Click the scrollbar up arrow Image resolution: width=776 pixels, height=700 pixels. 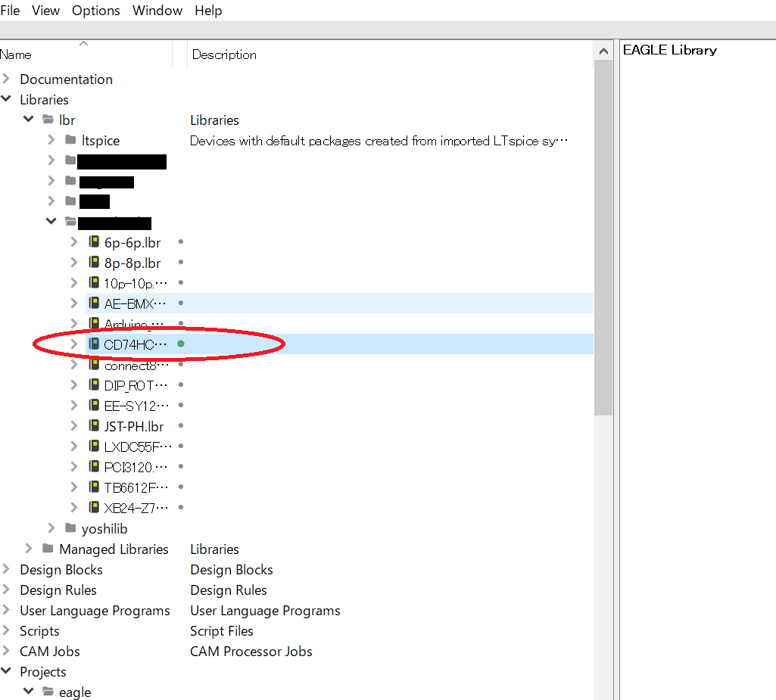[x=603, y=51]
